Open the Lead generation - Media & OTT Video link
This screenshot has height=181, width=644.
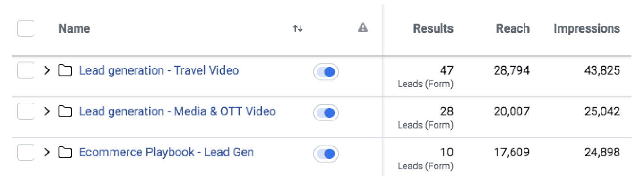tap(177, 111)
